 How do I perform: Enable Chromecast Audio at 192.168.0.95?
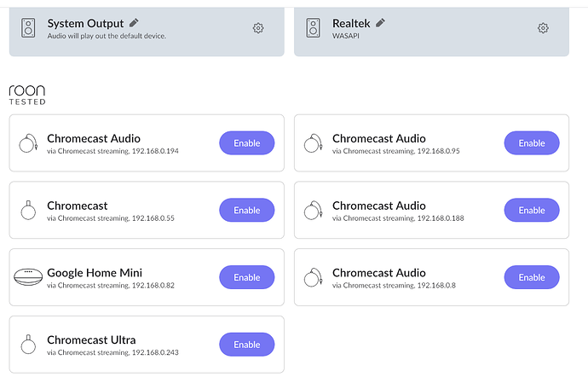point(532,142)
